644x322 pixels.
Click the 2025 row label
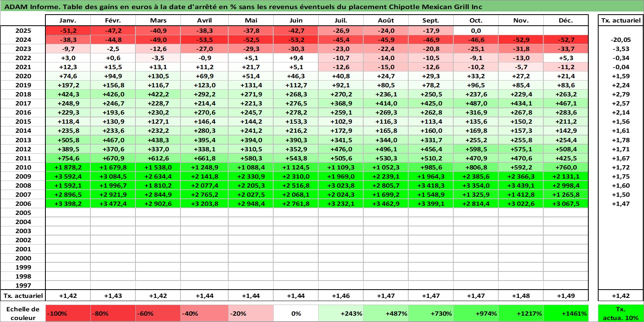(23, 30)
